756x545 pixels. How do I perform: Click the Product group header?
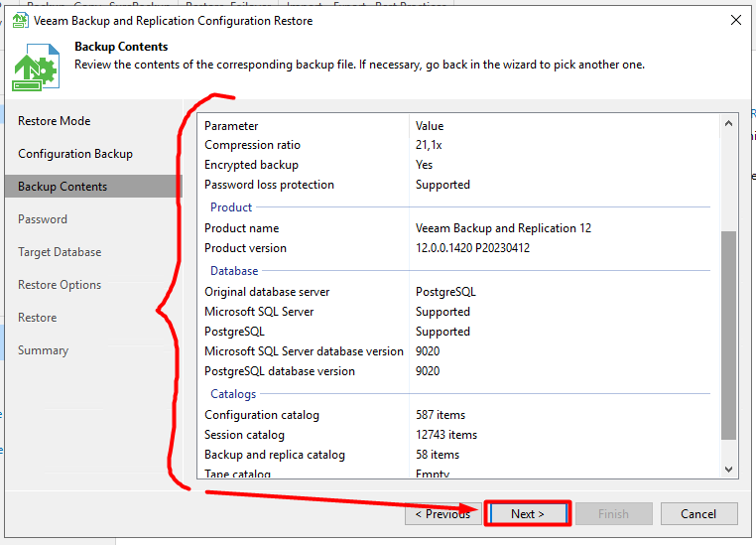tap(231, 207)
